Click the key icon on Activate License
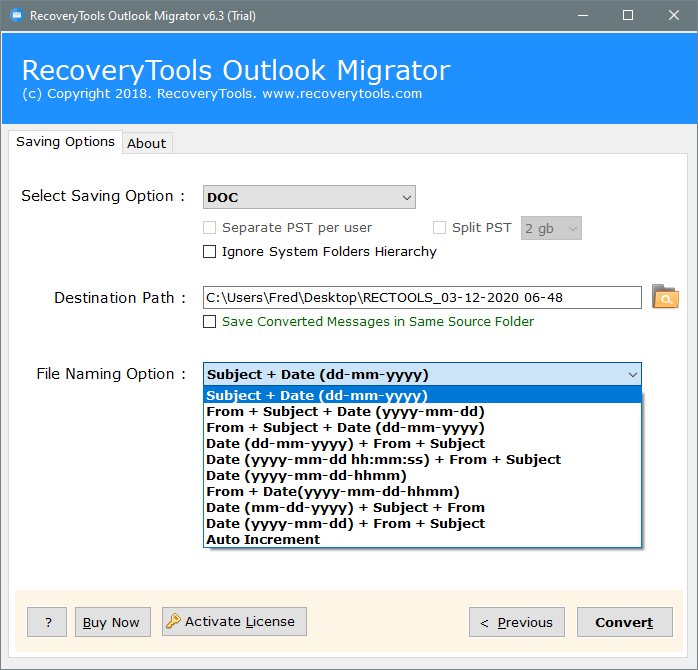Image resolution: width=698 pixels, height=670 pixels. click(x=173, y=621)
